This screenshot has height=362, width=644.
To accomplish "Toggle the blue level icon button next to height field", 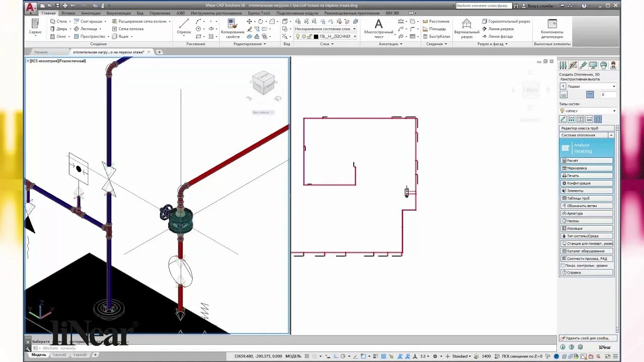I will coord(590,95).
